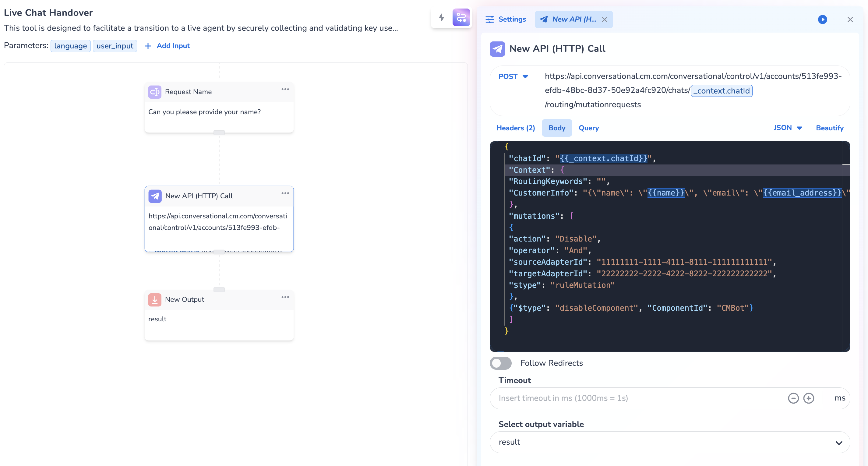
Task: Switch to the Query tab
Action: 588,128
